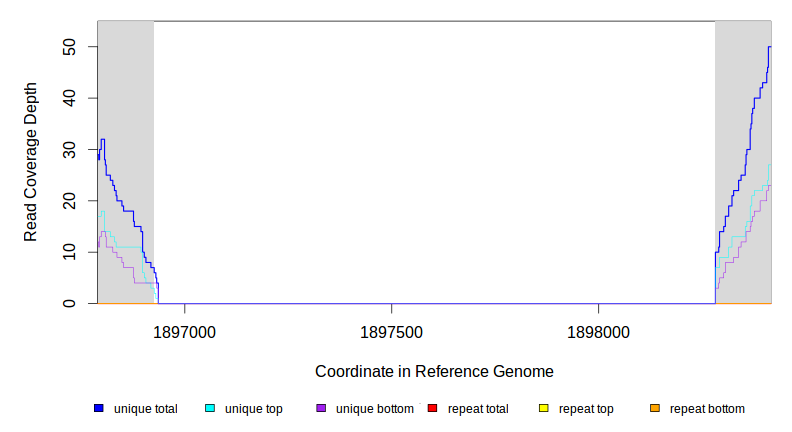Click the right gray shaded flanking region
Viewport: 792px width, 432px height.
pyautogui.click(x=742, y=60)
